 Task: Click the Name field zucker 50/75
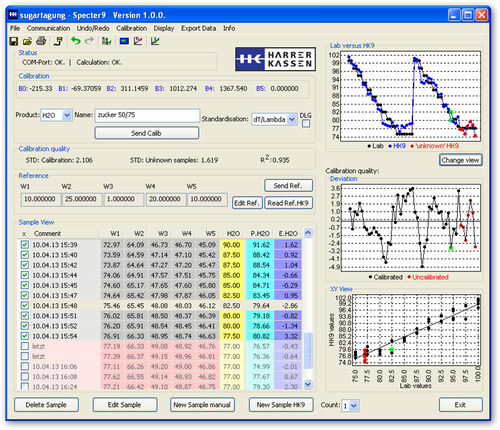click(x=147, y=115)
